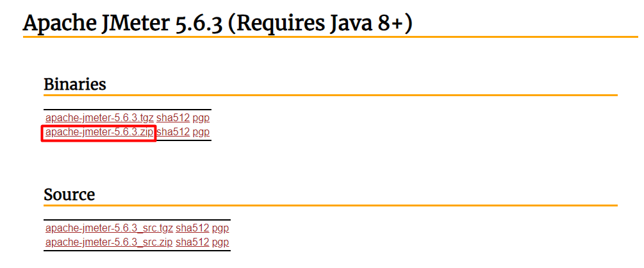The height and width of the screenshot is (268, 644).
Task: Click the Source section heading
Action: coord(69,195)
